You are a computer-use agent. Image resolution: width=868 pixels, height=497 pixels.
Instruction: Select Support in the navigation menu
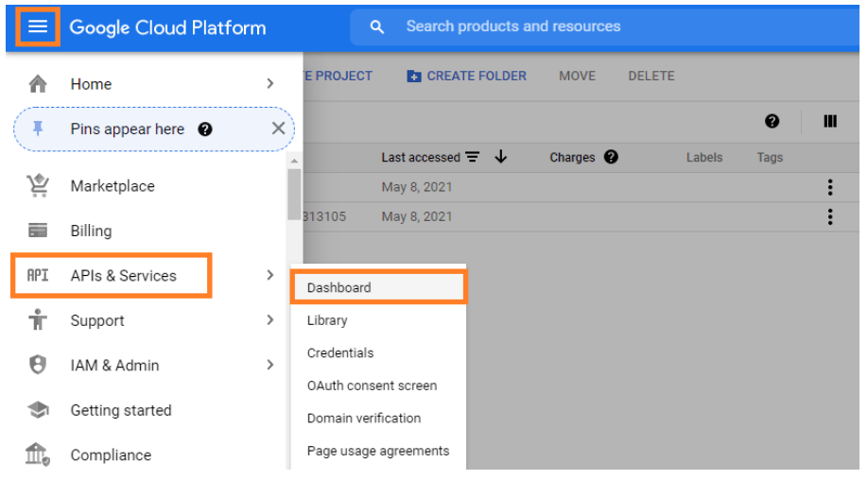click(x=97, y=320)
